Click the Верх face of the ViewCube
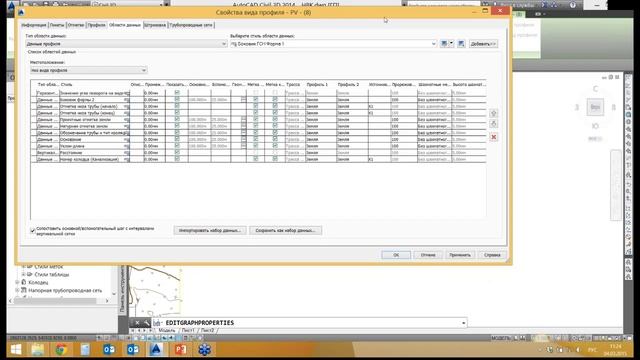 click(x=595, y=107)
